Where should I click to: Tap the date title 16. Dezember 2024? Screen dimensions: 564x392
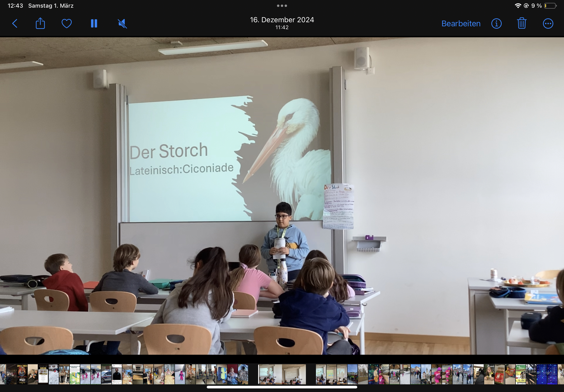tap(282, 20)
